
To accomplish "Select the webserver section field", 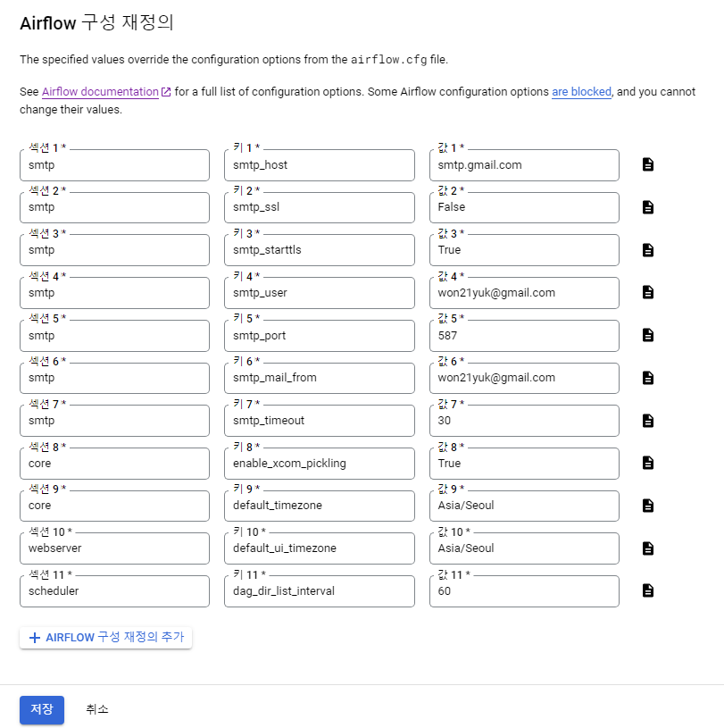I will tap(114, 548).
